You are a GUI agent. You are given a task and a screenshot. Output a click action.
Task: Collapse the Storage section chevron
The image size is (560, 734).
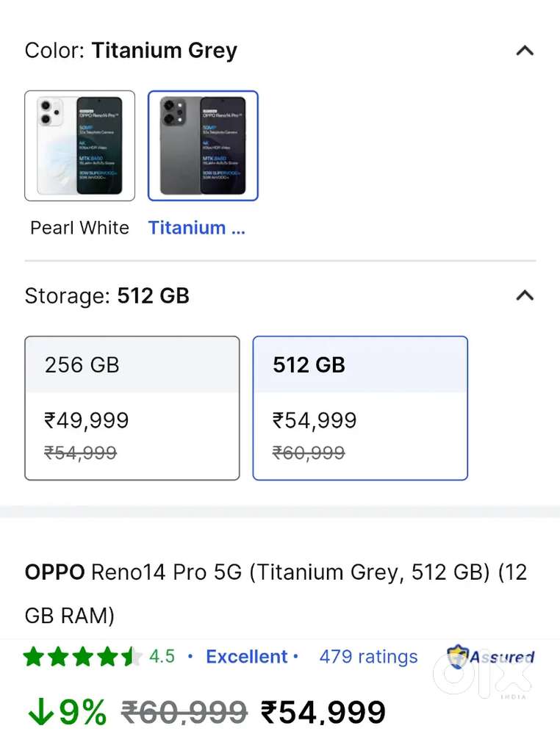tap(524, 295)
